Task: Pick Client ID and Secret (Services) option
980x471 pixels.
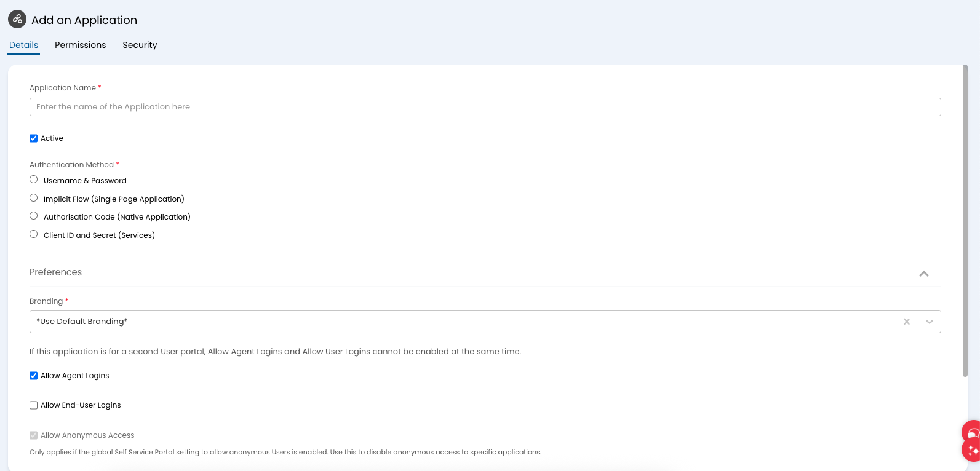Action: (x=34, y=234)
